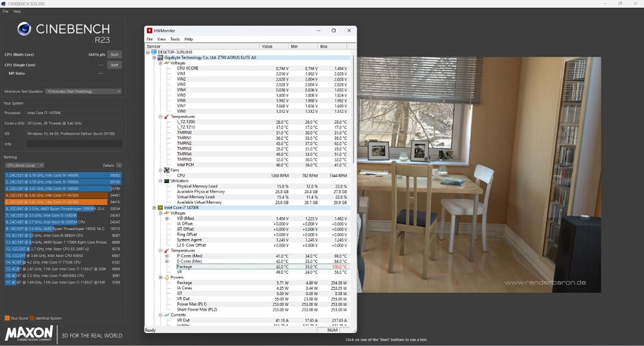This screenshot has height=346, width=644.
Task: Open the Cinebench File menu
Action: (x=6, y=12)
